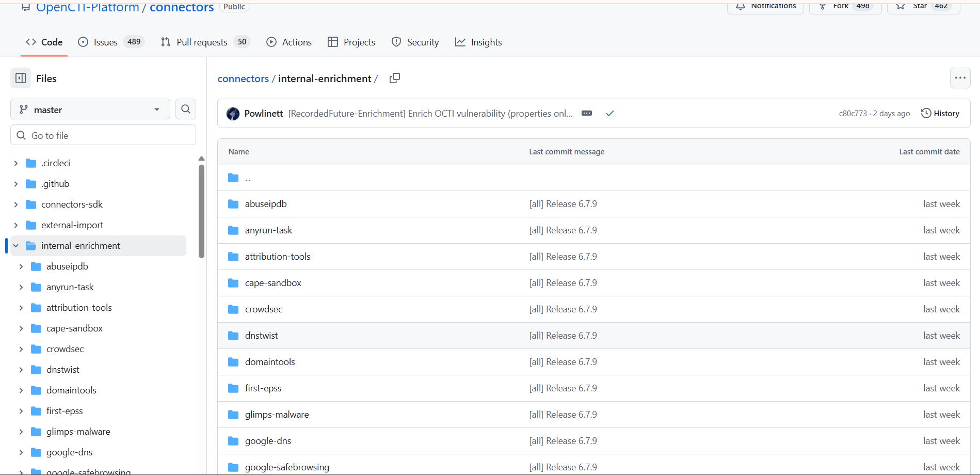The height and width of the screenshot is (475, 980).
Task: Expand dnstwist in the sidebar tree
Action: [x=21, y=370]
